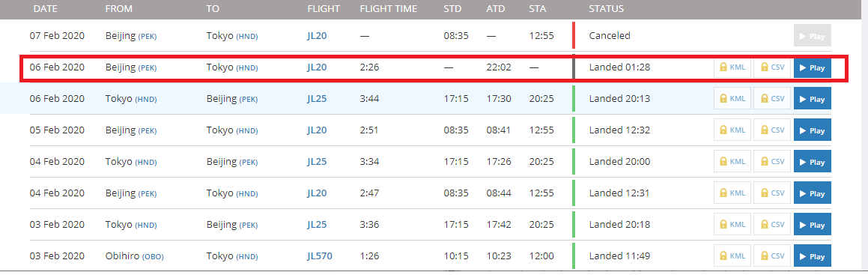Click OBO airport code for Obihiro
This screenshot has height=275, width=868.
coord(153,257)
